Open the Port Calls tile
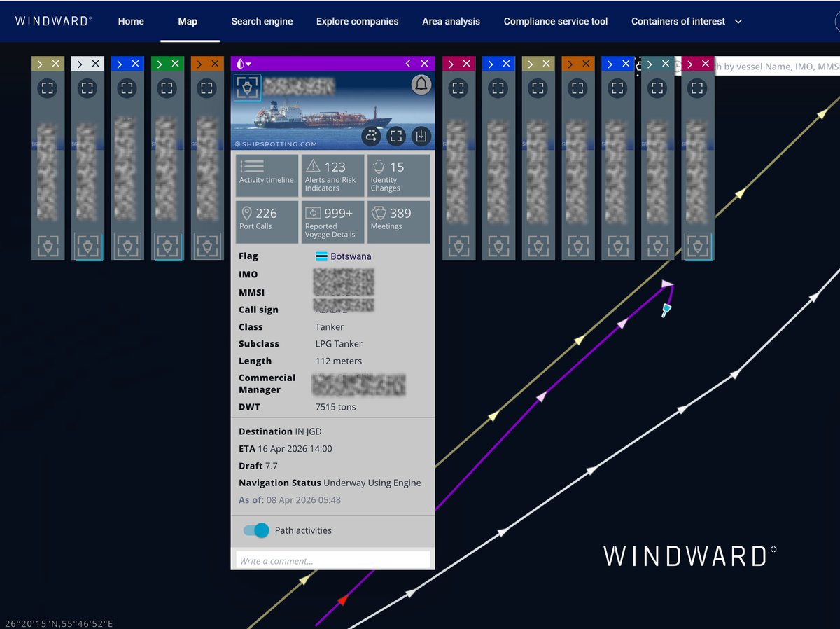The height and width of the screenshot is (629, 840). click(267, 222)
